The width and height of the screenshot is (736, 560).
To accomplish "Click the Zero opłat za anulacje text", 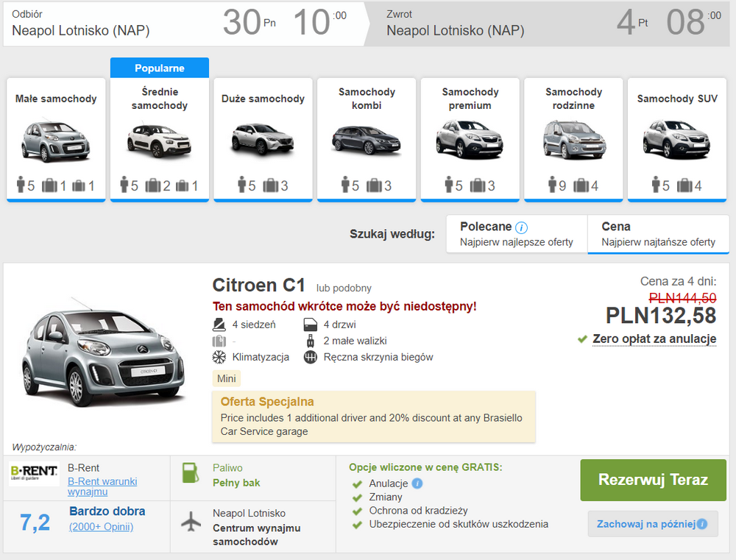I will coord(654,339).
